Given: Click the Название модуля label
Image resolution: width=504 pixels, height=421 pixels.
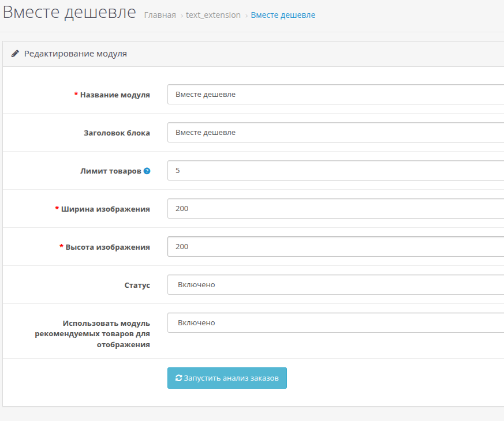Looking at the screenshot, I should click(x=114, y=95).
